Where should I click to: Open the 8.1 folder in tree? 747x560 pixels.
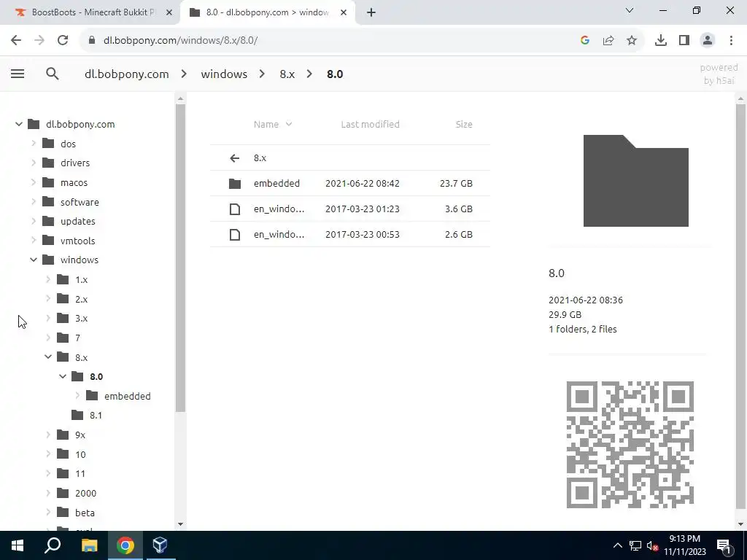point(96,415)
